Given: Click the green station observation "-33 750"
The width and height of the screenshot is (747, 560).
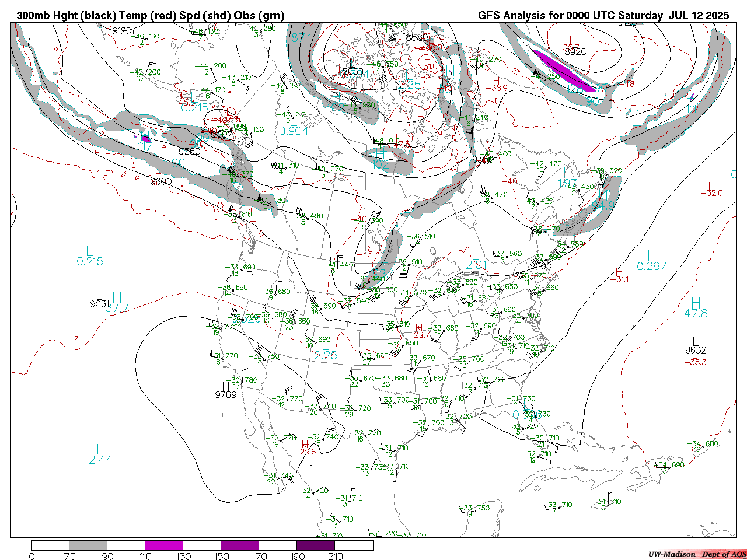Looking at the screenshot, I should tap(474, 508).
